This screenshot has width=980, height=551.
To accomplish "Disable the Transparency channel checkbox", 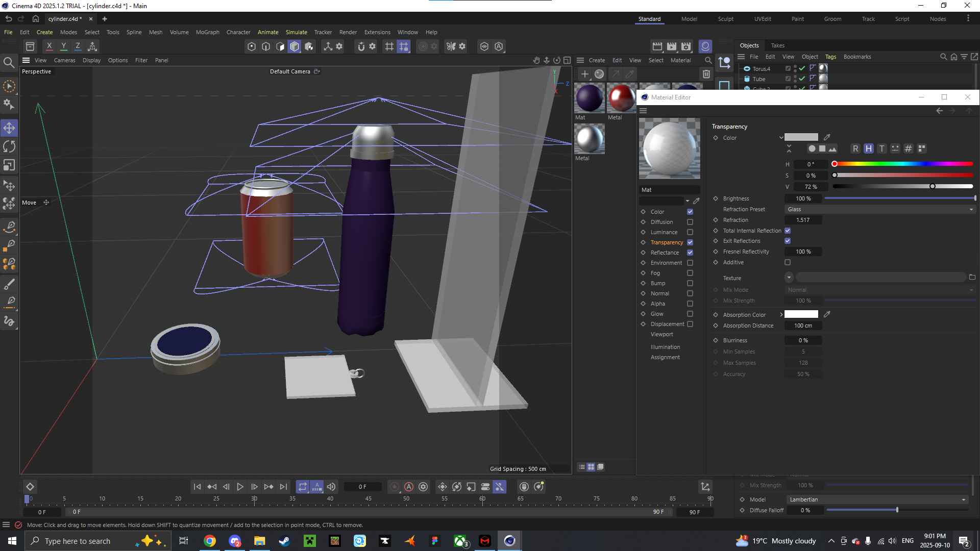I will (x=690, y=242).
